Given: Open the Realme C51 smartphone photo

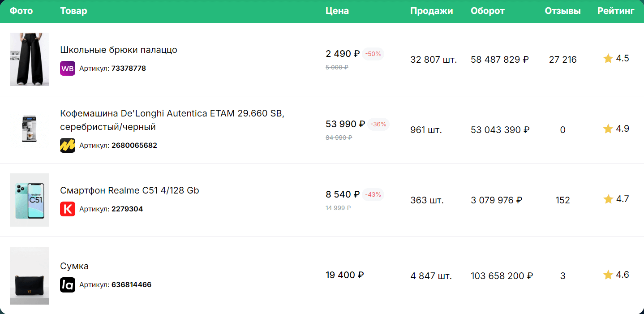Looking at the screenshot, I should click(30, 200).
